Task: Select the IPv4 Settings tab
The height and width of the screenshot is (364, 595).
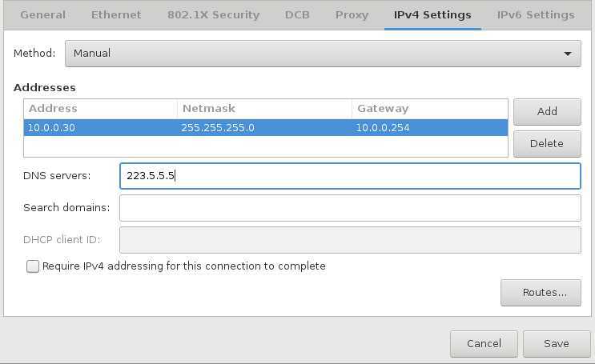Action: tap(432, 14)
